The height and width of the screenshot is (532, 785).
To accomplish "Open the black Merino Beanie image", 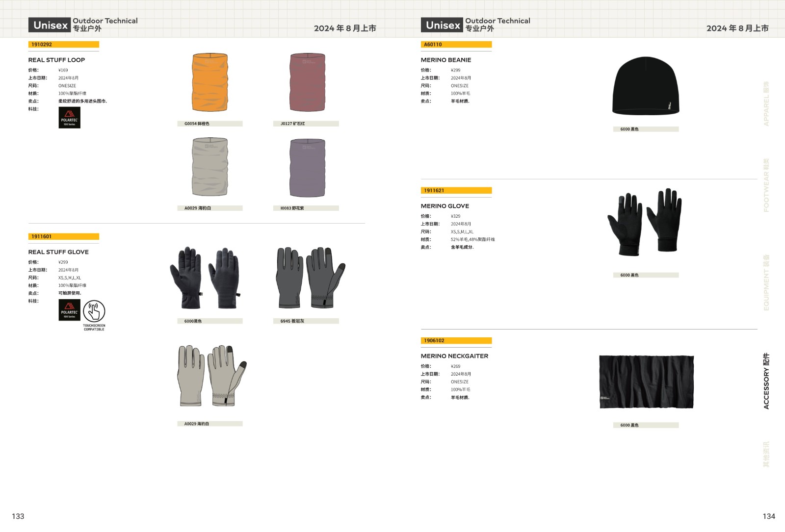I will 646,86.
